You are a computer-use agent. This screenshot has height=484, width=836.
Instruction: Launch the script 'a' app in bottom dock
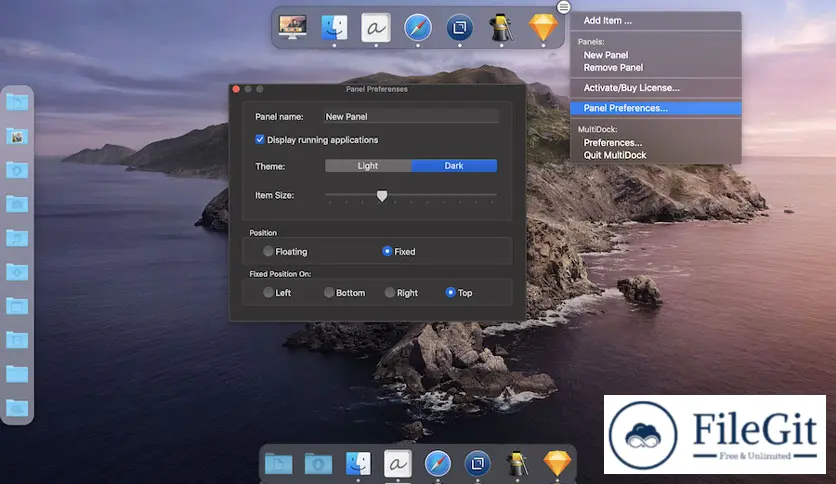coord(398,463)
